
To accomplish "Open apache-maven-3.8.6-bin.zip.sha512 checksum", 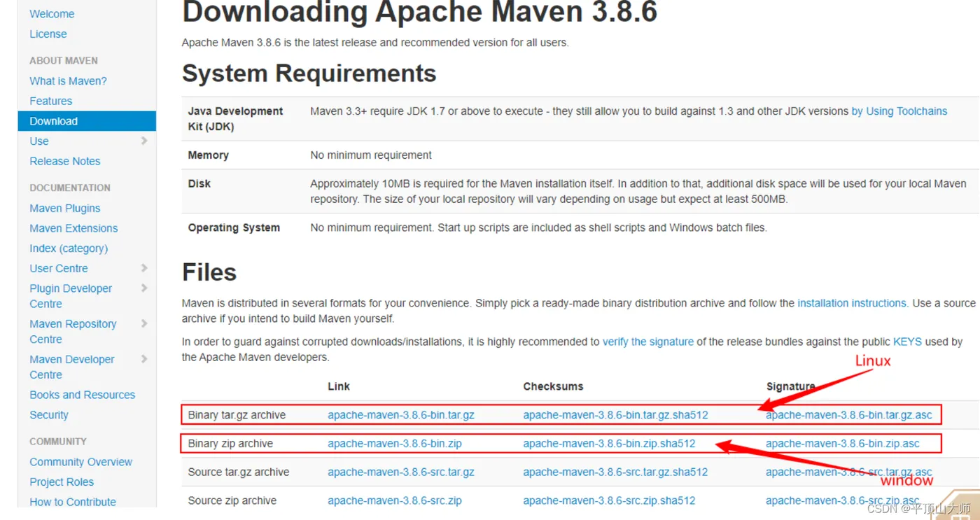I will click(610, 444).
